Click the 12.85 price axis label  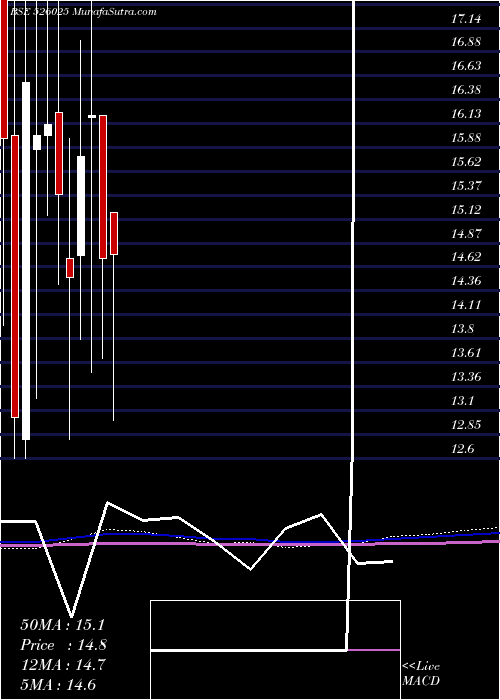click(x=466, y=425)
